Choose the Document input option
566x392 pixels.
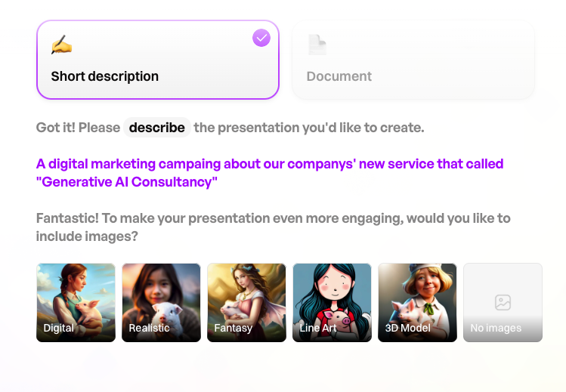413,60
